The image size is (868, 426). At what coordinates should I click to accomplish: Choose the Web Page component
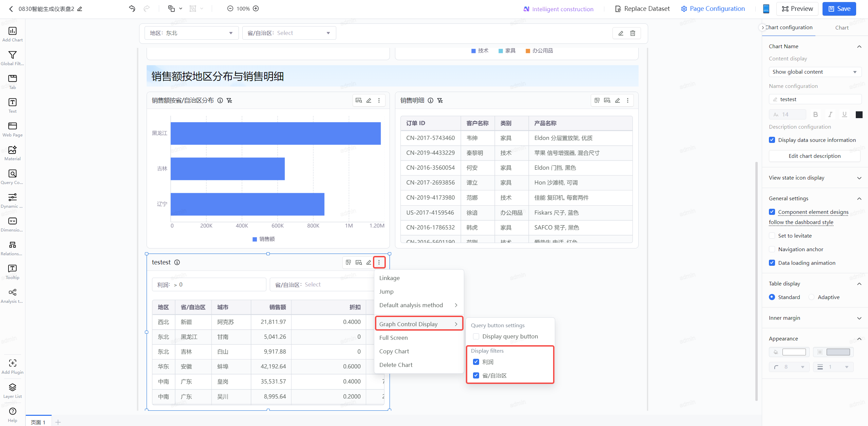(x=13, y=126)
